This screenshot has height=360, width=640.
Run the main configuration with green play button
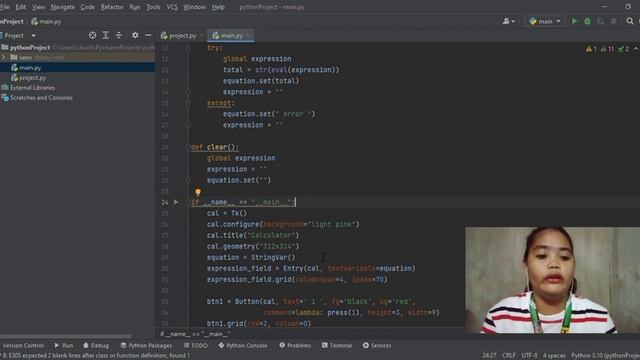[574, 21]
